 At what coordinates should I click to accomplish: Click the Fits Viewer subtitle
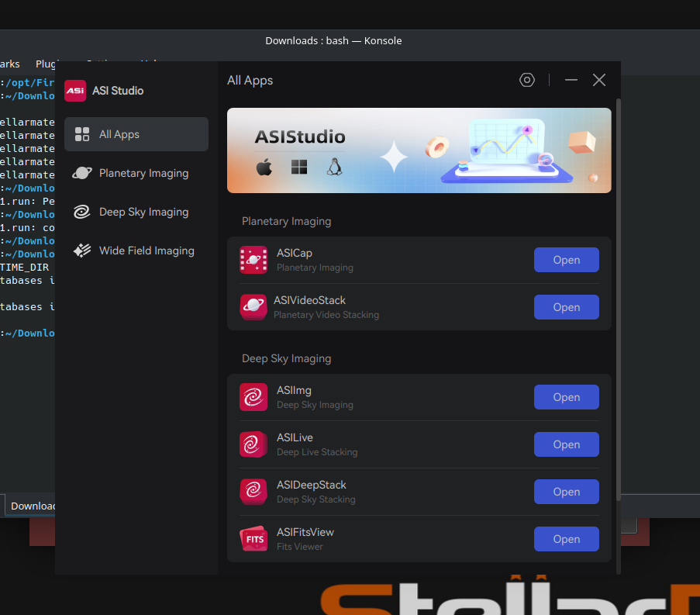[299, 547]
